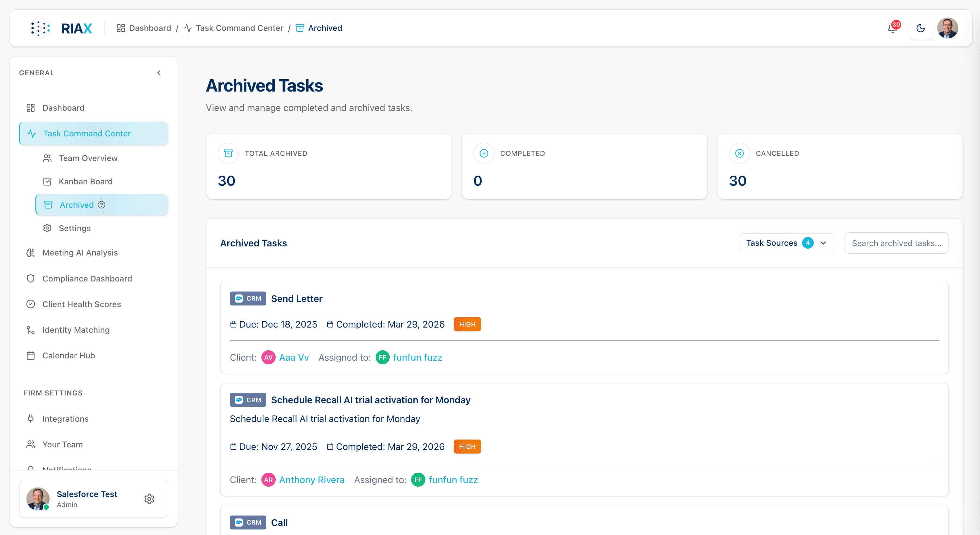Click the Total Archived box icon

[228, 153]
